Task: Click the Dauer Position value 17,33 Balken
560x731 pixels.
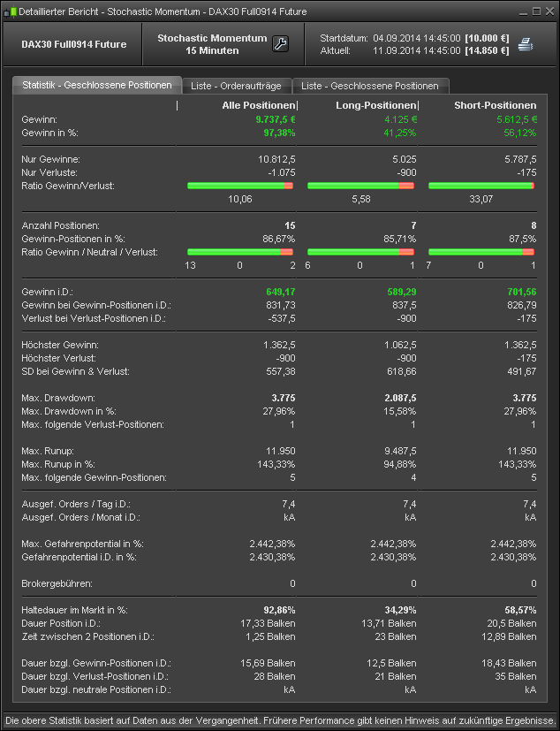Action: click(268, 623)
